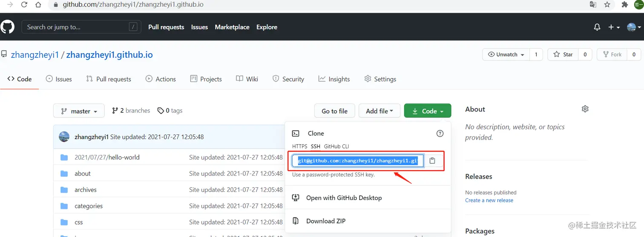
Task: Open Explore in top navigation
Action: pos(267,27)
